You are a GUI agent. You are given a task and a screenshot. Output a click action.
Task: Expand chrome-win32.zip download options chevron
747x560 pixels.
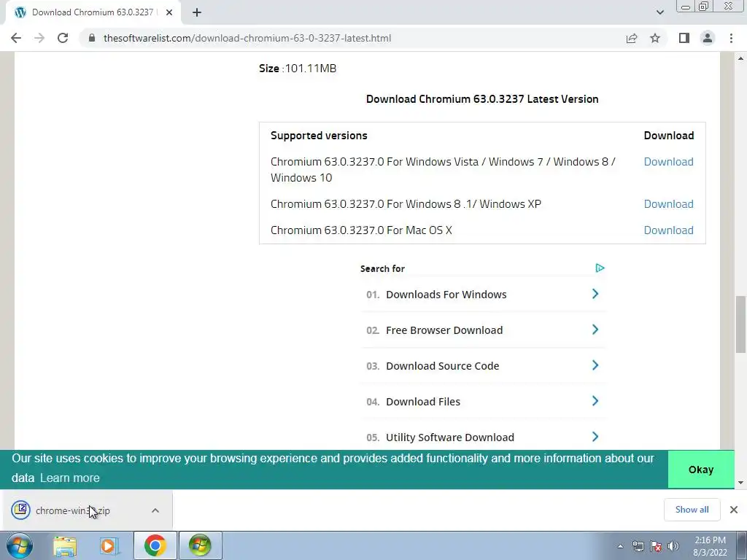click(155, 510)
